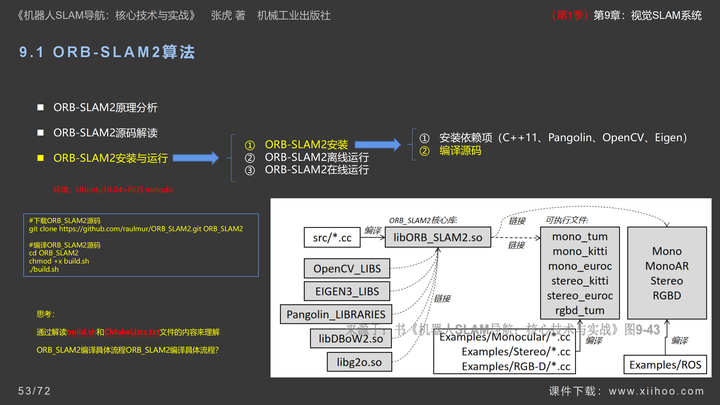Click the git clone ORB_SLAM2 command line
The width and height of the screenshot is (720, 405).
tap(136, 229)
